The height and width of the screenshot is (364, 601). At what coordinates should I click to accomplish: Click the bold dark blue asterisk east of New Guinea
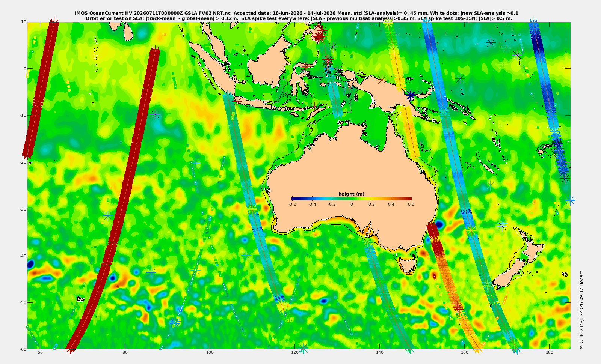coord(411,95)
